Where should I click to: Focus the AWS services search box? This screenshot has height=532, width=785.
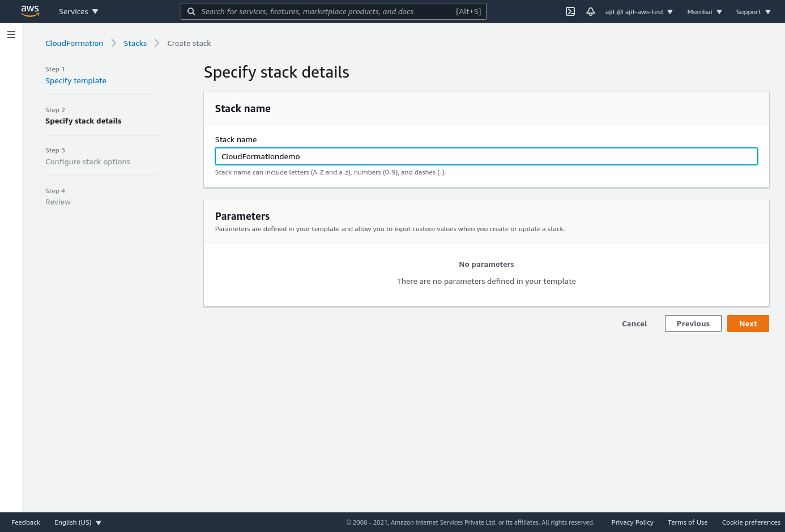point(326,11)
